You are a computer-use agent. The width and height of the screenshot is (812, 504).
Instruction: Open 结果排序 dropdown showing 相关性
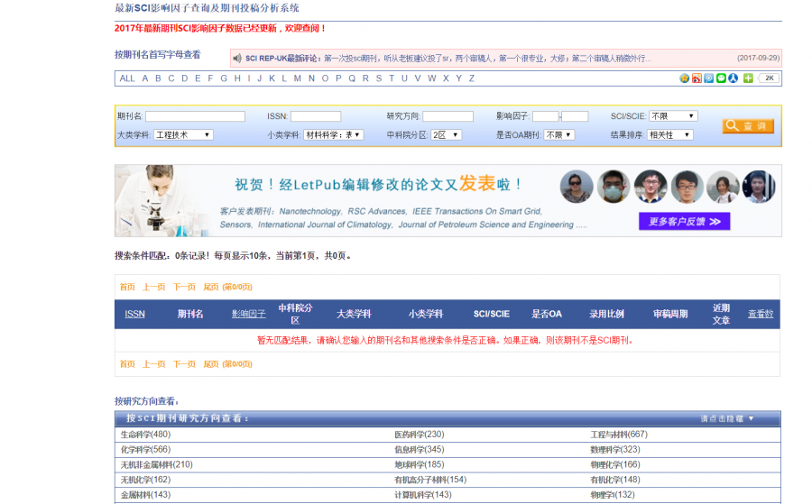(x=669, y=134)
